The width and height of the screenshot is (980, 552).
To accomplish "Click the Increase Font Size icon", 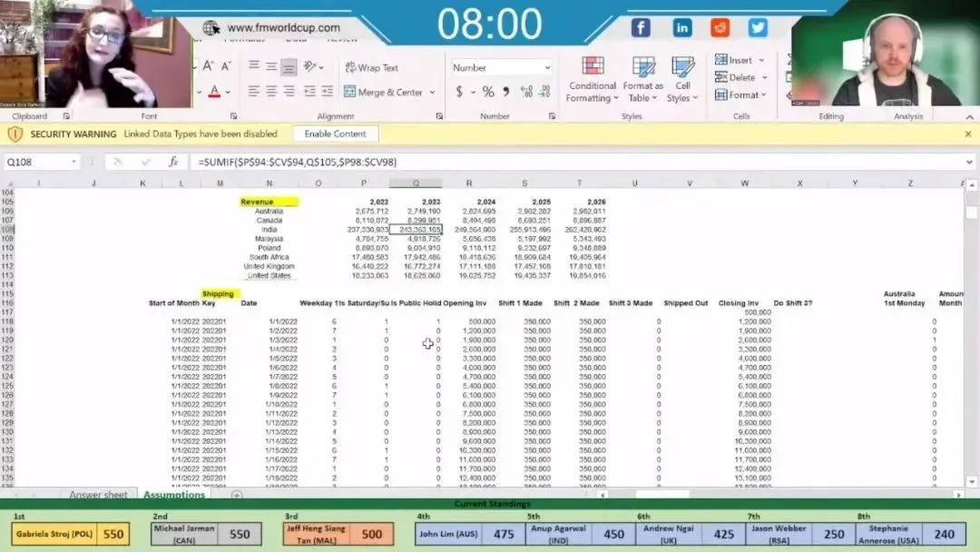I will point(208,66).
